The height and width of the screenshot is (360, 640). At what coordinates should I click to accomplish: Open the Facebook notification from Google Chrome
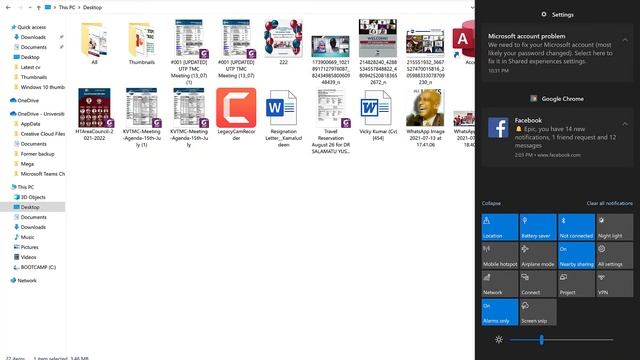(557, 138)
